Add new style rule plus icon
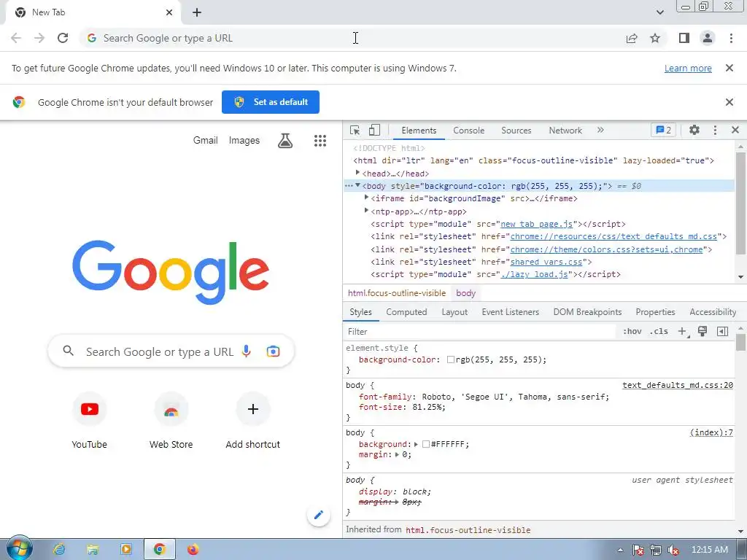This screenshot has width=747, height=560. coord(682,332)
